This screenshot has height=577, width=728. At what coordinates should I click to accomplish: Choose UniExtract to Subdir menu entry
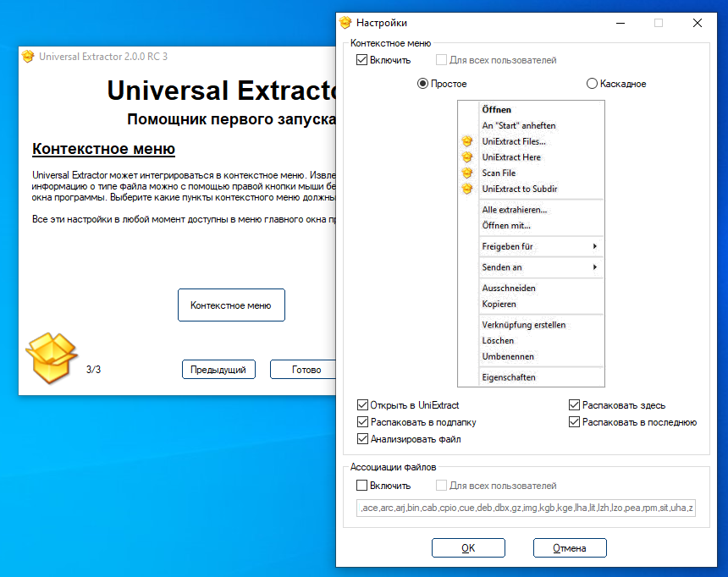(x=520, y=189)
